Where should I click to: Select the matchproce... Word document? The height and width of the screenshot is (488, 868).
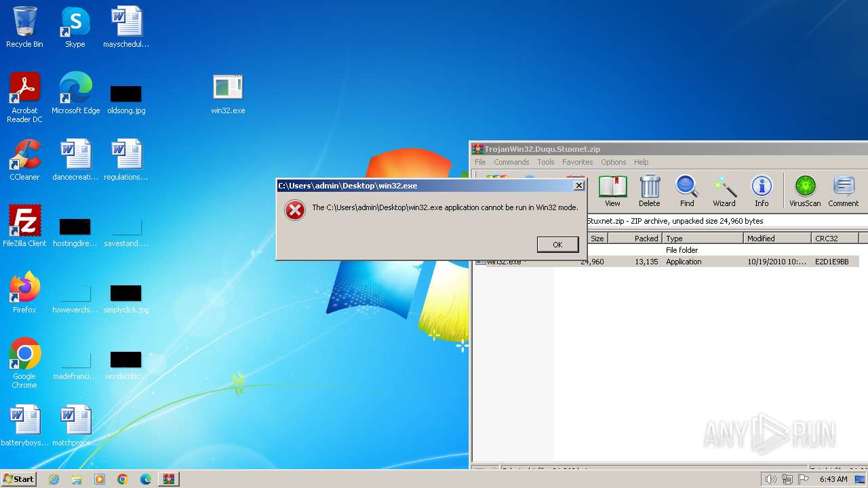[x=75, y=426]
